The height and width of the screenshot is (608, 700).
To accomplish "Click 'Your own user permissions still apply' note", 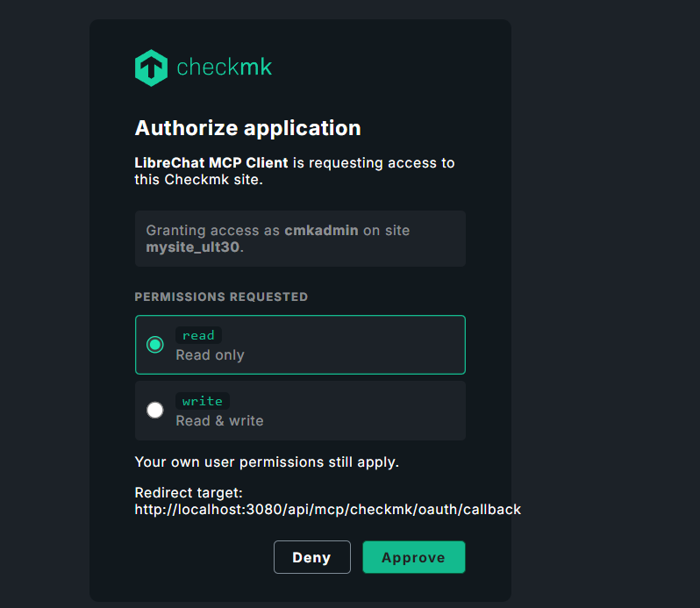I will pyautogui.click(x=267, y=462).
